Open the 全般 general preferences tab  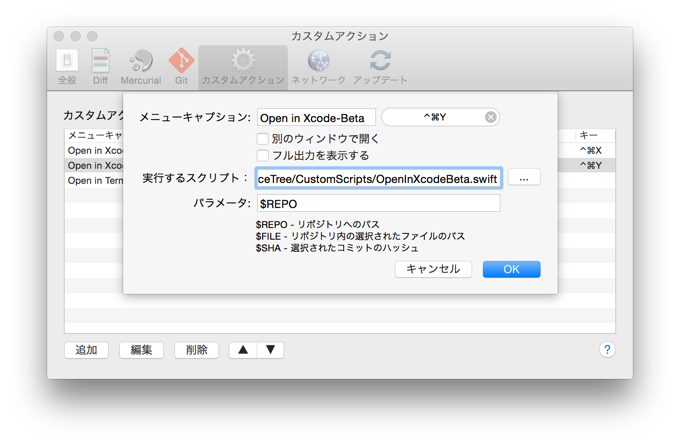coord(67,67)
